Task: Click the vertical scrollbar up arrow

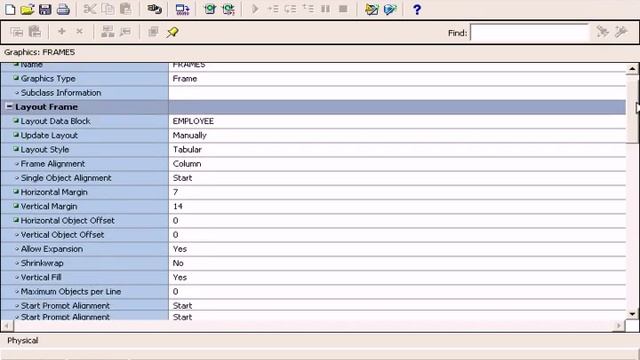Action: point(632,69)
